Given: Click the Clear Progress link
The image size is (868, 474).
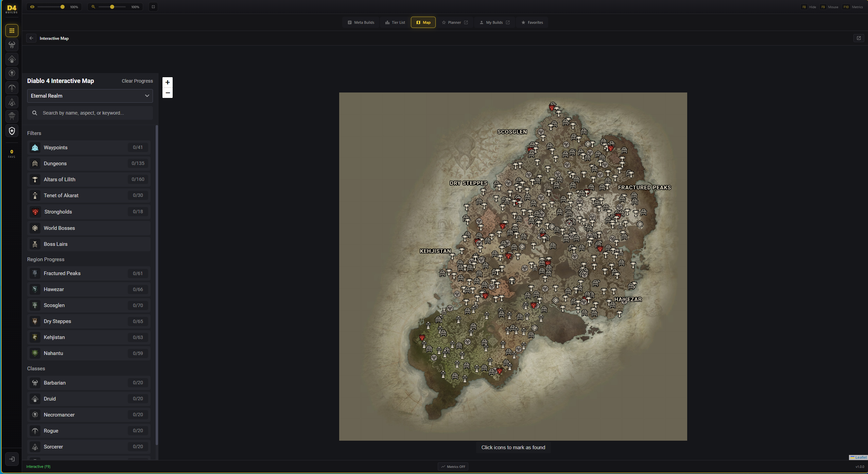Looking at the screenshot, I should click(137, 81).
